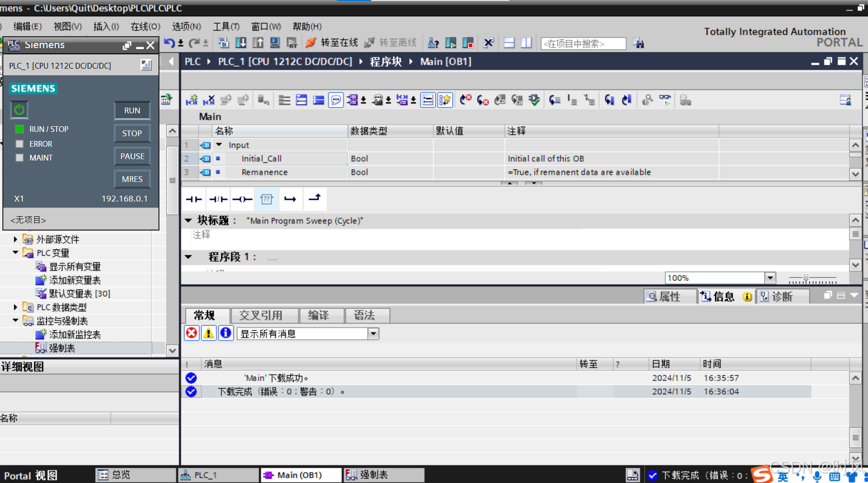The width and height of the screenshot is (868, 483).
Task: Insert an empty box instruction
Action: point(266,199)
